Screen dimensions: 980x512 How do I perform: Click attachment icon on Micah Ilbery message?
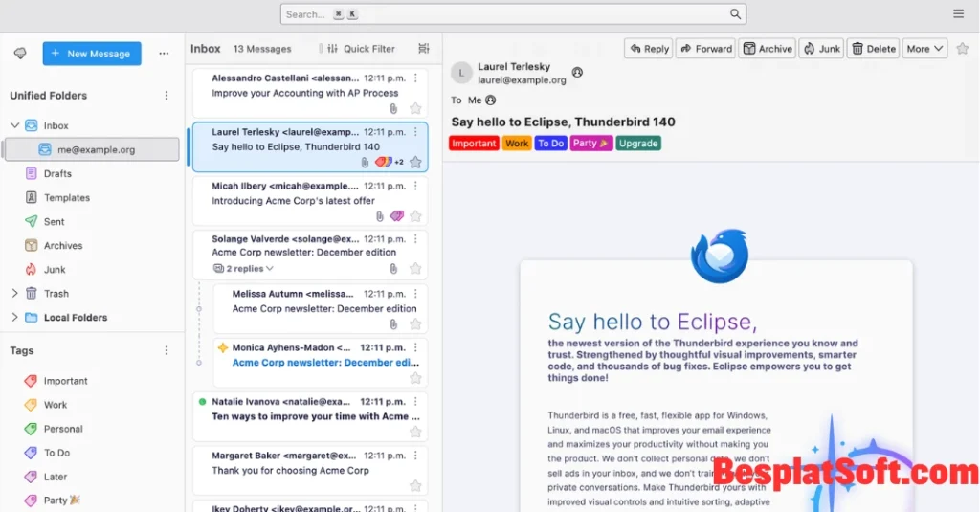point(379,216)
